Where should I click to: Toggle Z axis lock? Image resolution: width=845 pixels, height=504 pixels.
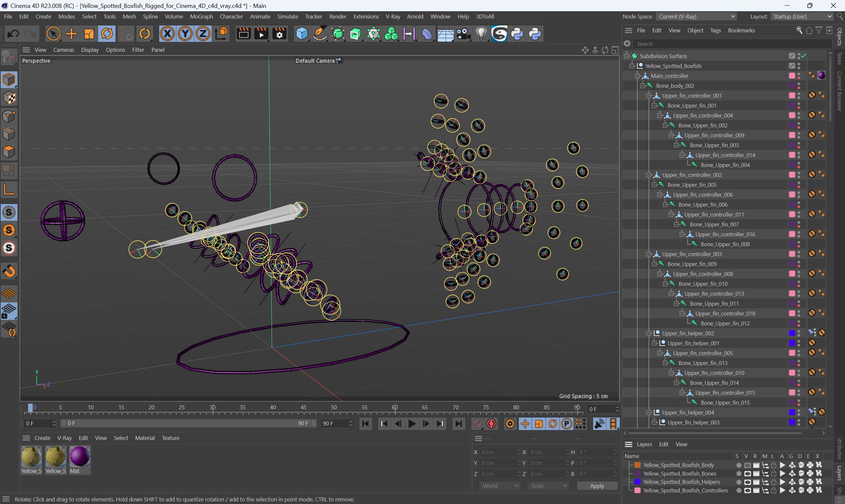coord(203,34)
